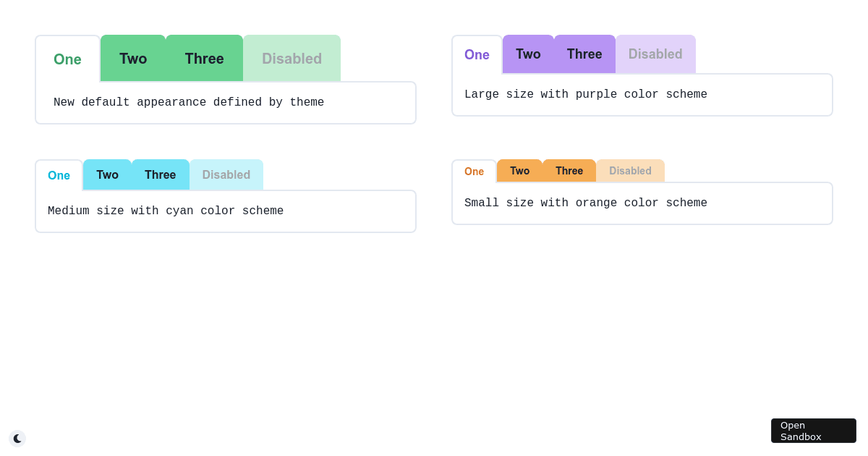Image resolution: width=868 pixels, height=456 pixels.
Task: Select the orange 'One' tab
Action: (x=474, y=171)
